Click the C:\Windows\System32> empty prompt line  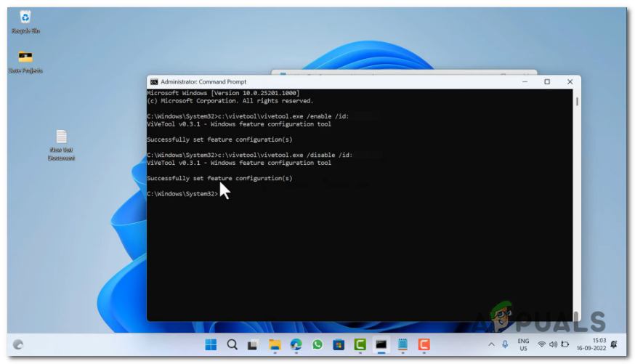tap(182, 194)
